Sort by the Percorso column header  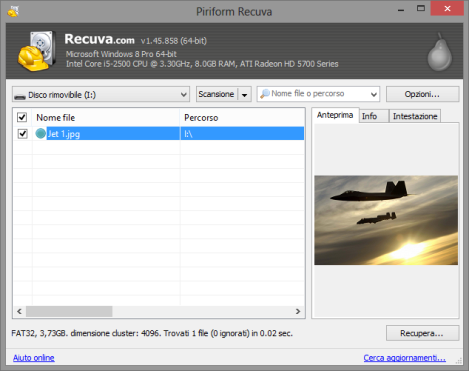pos(242,118)
